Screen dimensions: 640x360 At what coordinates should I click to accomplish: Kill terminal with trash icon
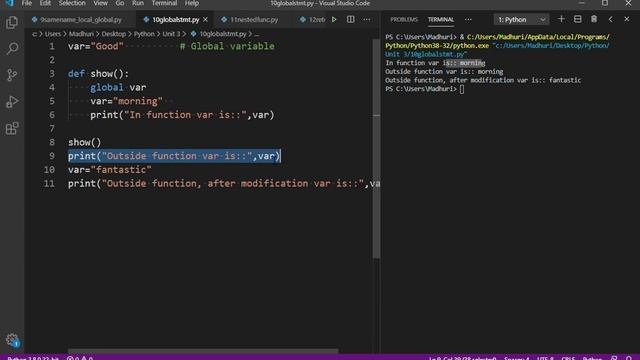[594, 19]
